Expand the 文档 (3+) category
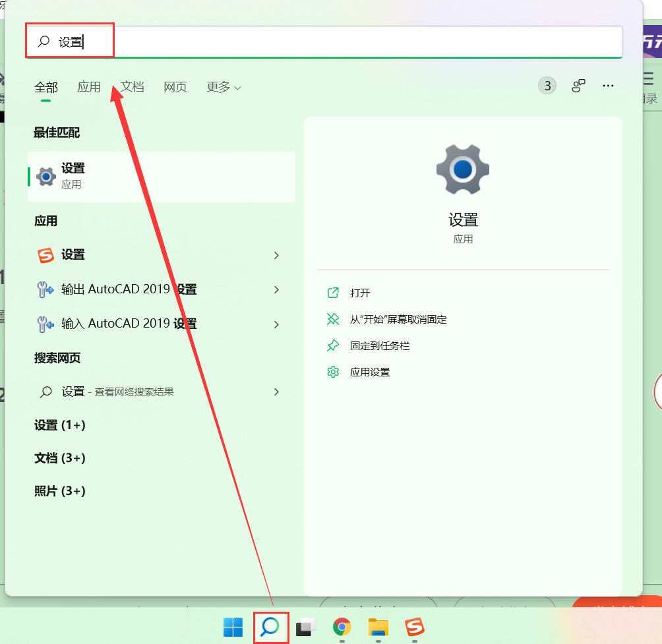Viewport: 662px width, 644px height. [x=60, y=458]
